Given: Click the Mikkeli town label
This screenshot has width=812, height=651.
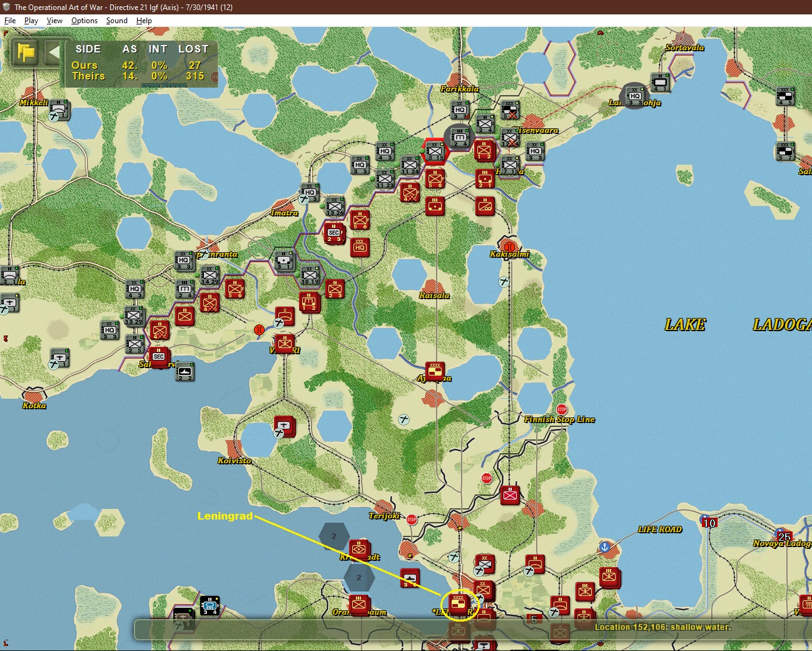Looking at the screenshot, I should point(33,102).
